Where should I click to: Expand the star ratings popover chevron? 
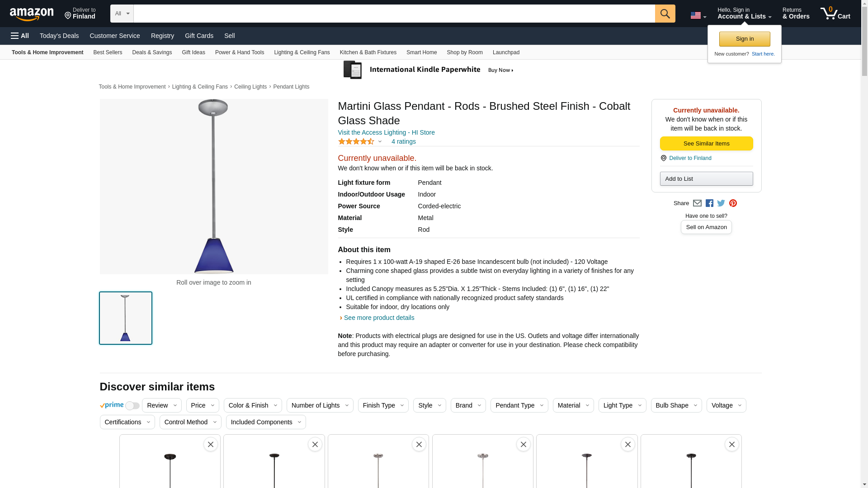[x=380, y=142]
